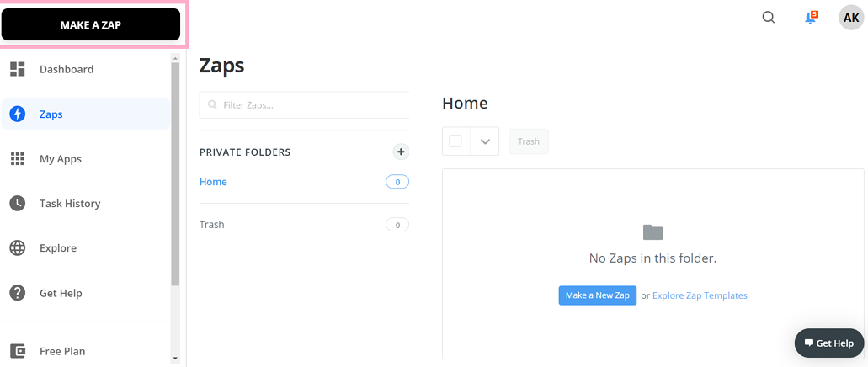
Task: Expand the selection dropdown chevron
Action: pyautogui.click(x=485, y=141)
